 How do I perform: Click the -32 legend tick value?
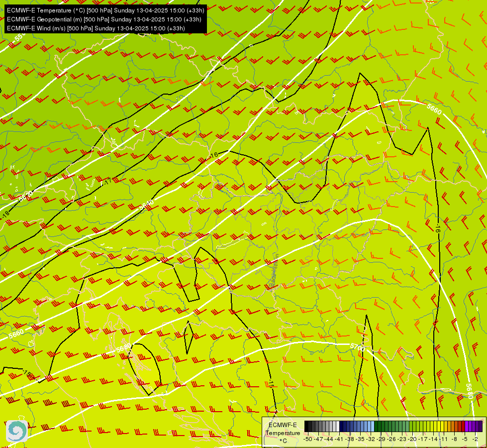(371, 439)
